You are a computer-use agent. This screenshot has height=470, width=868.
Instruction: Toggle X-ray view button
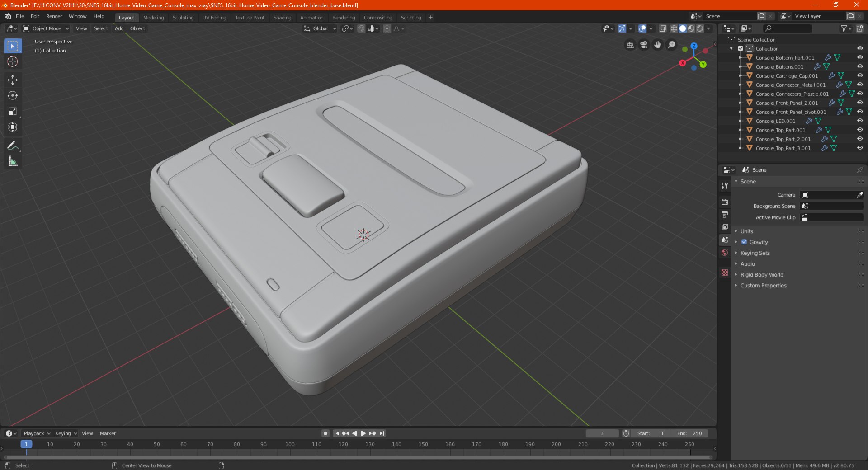(662, 28)
